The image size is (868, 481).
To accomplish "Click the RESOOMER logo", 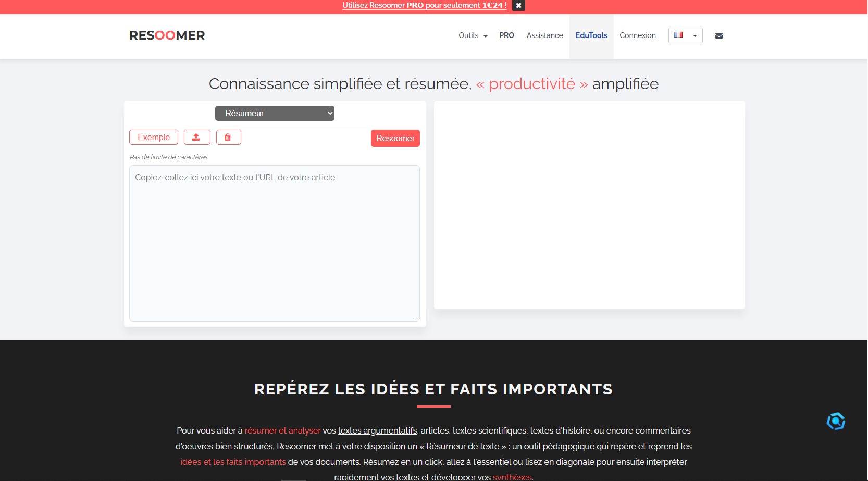I will click(x=167, y=35).
